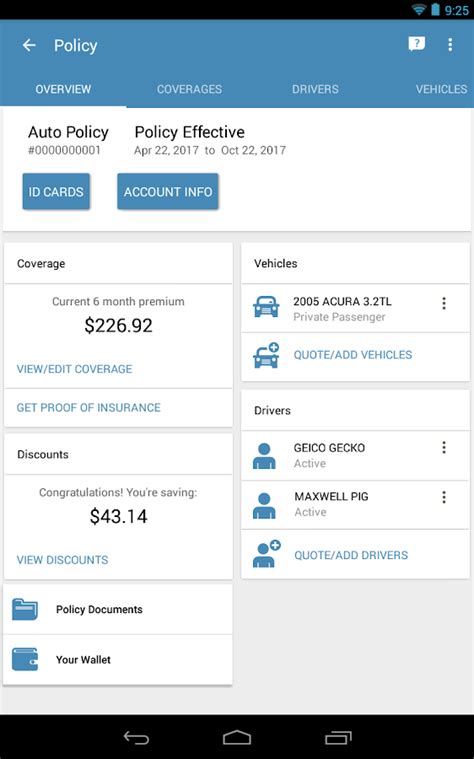The width and height of the screenshot is (474, 759).
Task: Tap the Your Wallet icon
Action: point(25,659)
